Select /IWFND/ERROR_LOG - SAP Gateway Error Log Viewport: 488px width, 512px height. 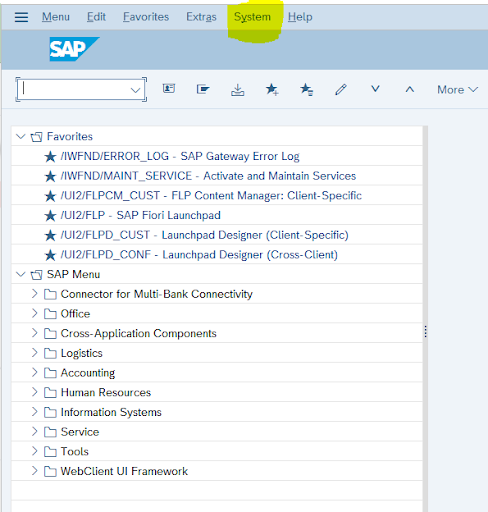(180, 156)
